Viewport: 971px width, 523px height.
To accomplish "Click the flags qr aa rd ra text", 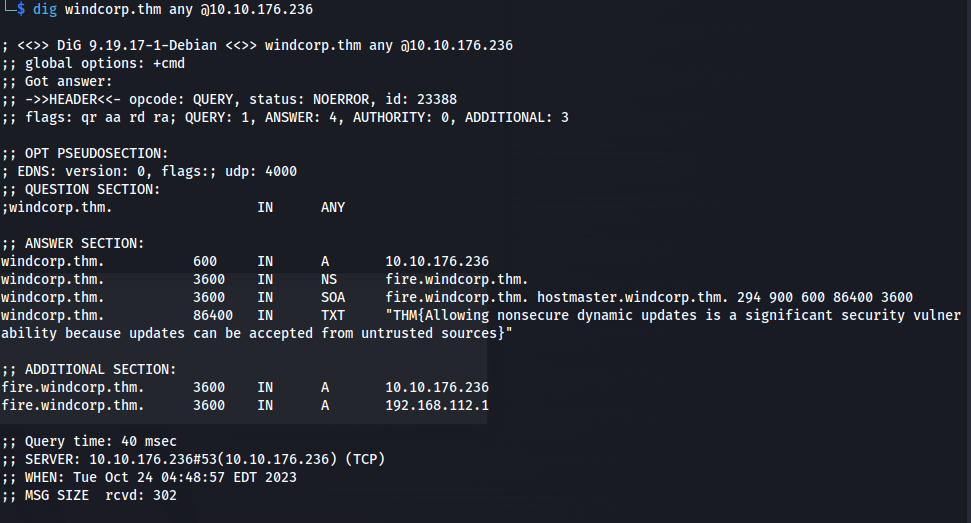I will click(101, 117).
